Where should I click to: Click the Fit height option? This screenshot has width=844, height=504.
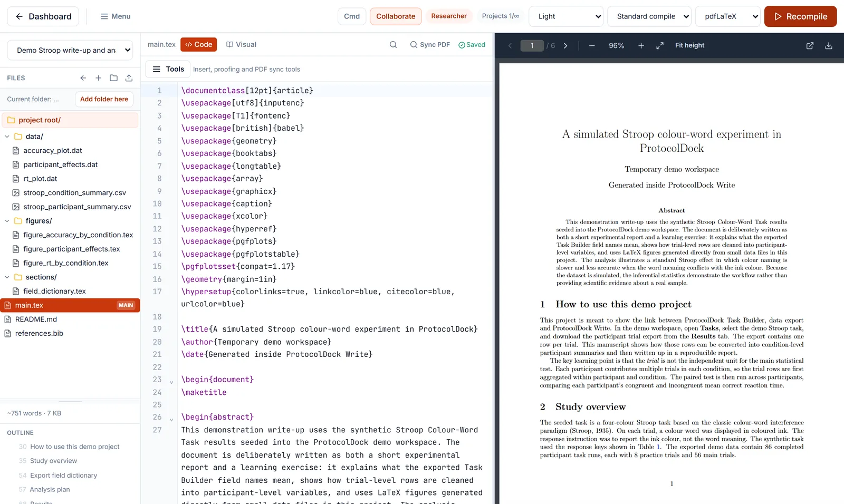pyautogui.click(x=689, y=45)
